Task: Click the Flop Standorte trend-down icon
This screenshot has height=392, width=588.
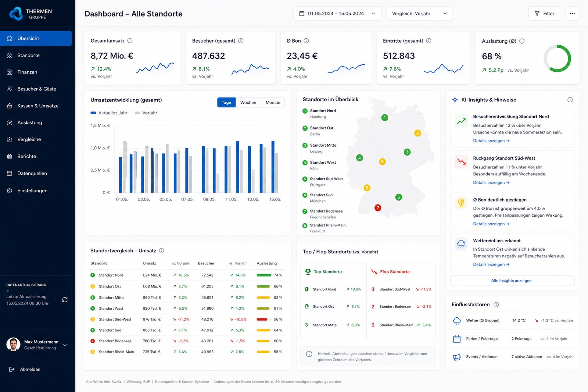Action: tap(374, 272)
